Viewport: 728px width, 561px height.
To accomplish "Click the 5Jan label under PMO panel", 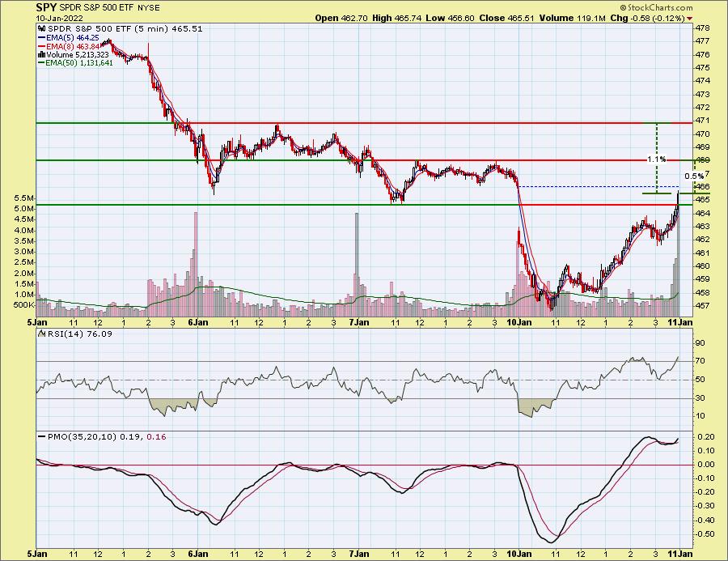I will click(x=37, y=554).
